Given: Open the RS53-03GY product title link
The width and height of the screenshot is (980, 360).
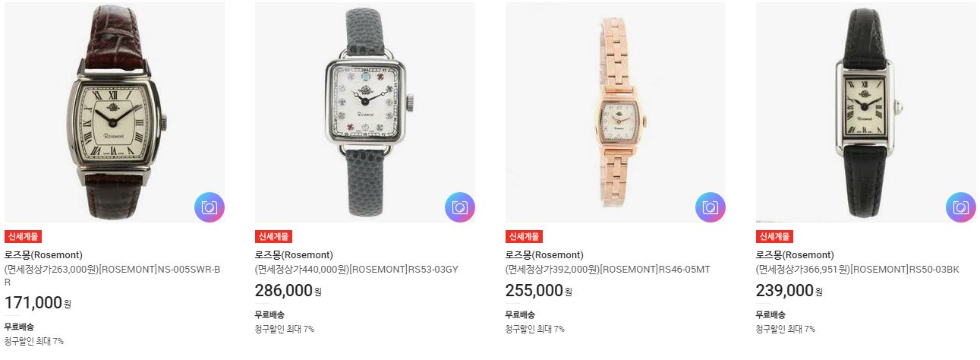Looking at the screenshot, I should 357,270.
